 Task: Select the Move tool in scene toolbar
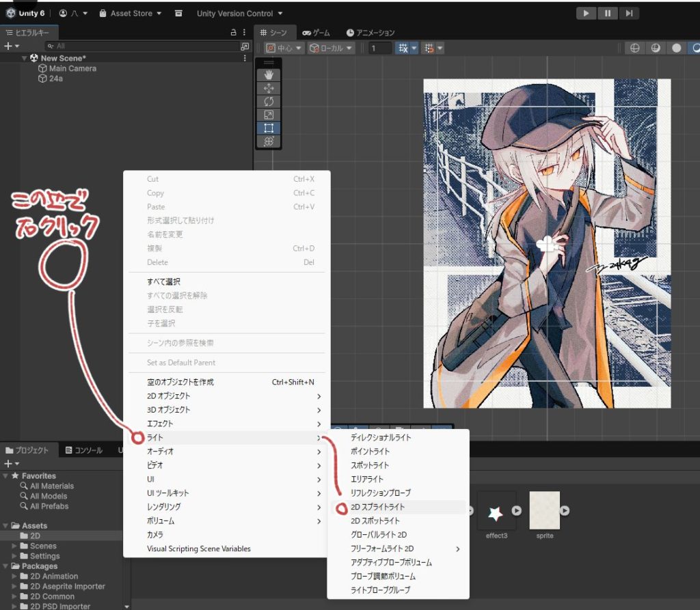[x=269, y=88]
